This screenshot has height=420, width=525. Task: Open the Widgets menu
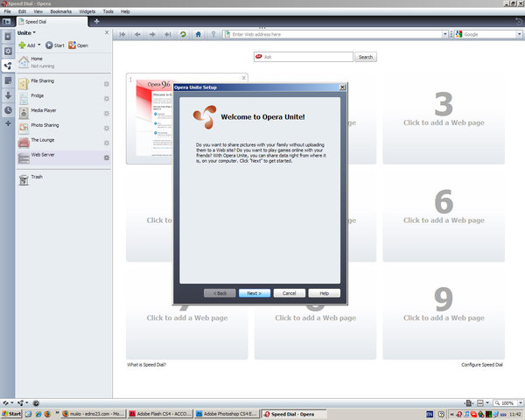[87, 11]
